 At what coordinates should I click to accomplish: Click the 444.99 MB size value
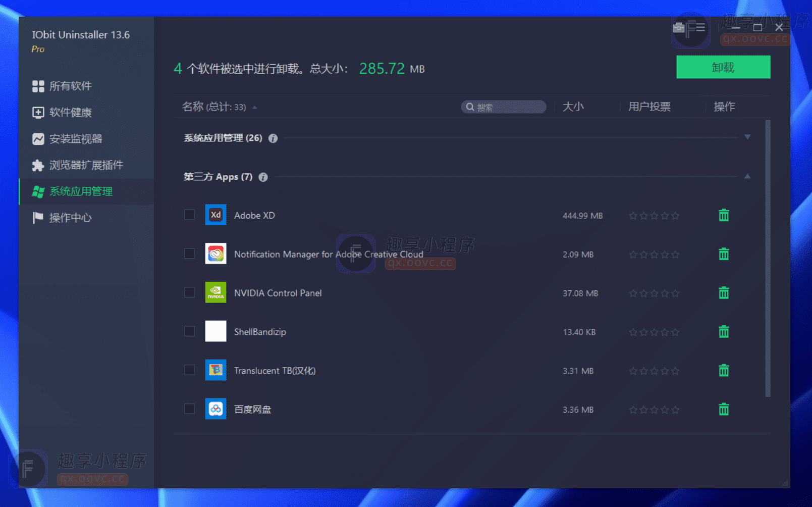click(582, 216)
